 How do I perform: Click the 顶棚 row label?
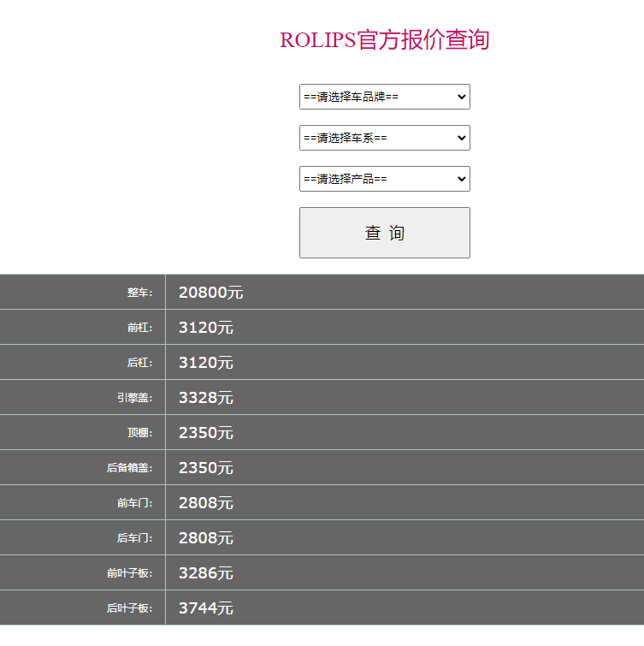pyautogui.click(x=139, y=433)
